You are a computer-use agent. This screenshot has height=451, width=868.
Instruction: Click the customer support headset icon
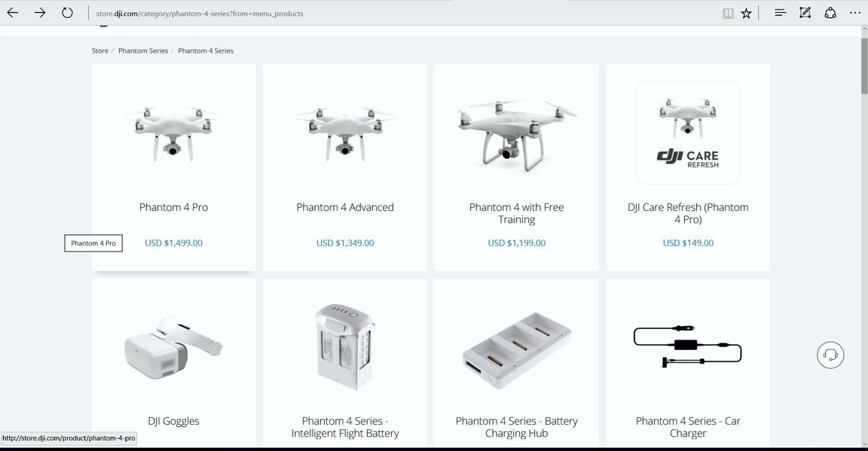830,355
